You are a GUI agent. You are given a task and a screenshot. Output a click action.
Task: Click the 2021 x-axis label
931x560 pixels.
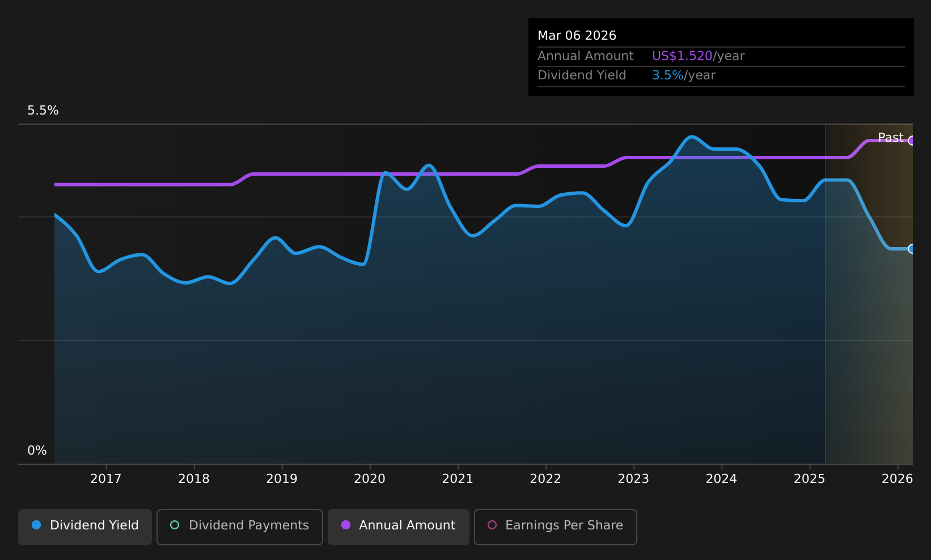click(x=458, y=479)
